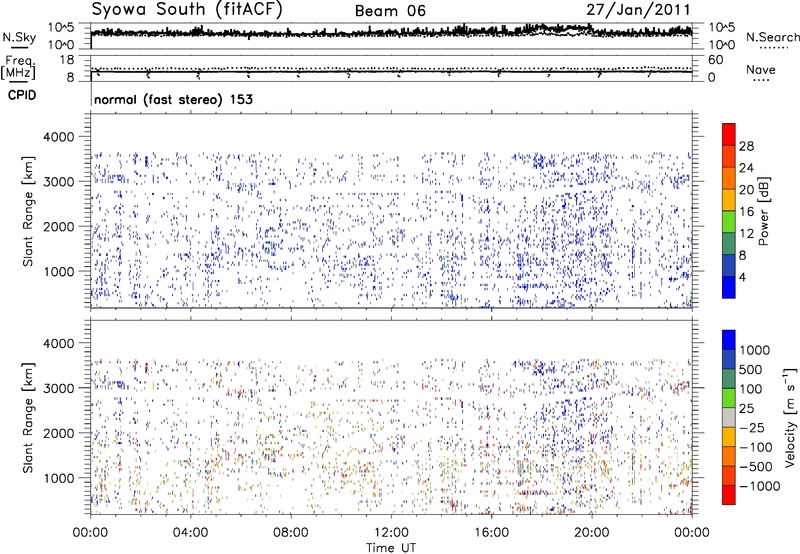Click the 'Velocity [m s⁻¹]' colorbar label
800x554 pixels.
pyautogui.click(x=790, y=417)
